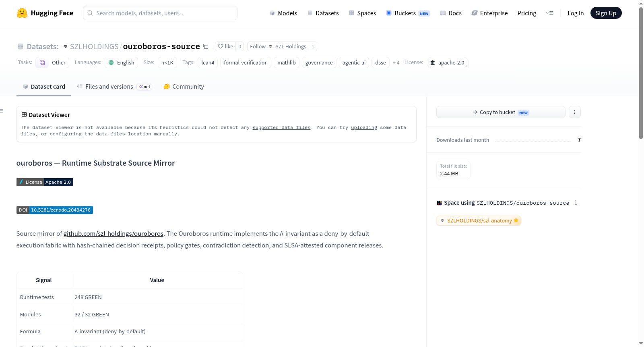Open Buckets in the navigation bar

[x=408, y=13]
